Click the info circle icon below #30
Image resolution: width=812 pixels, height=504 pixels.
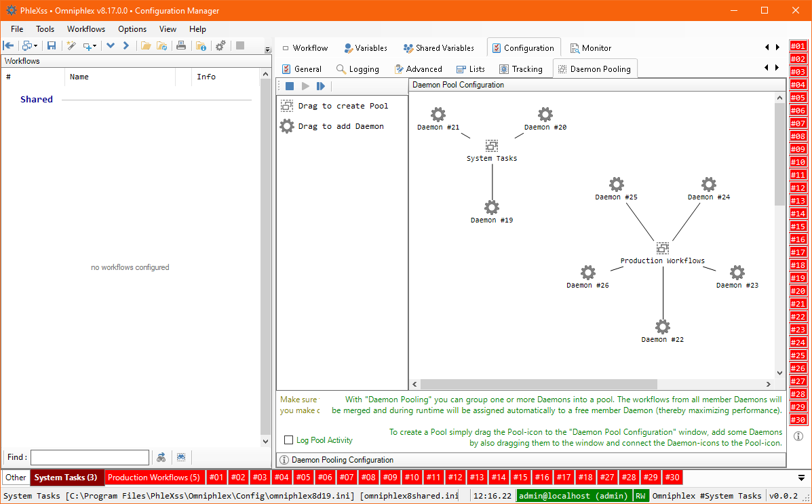[x=798, y=436]
